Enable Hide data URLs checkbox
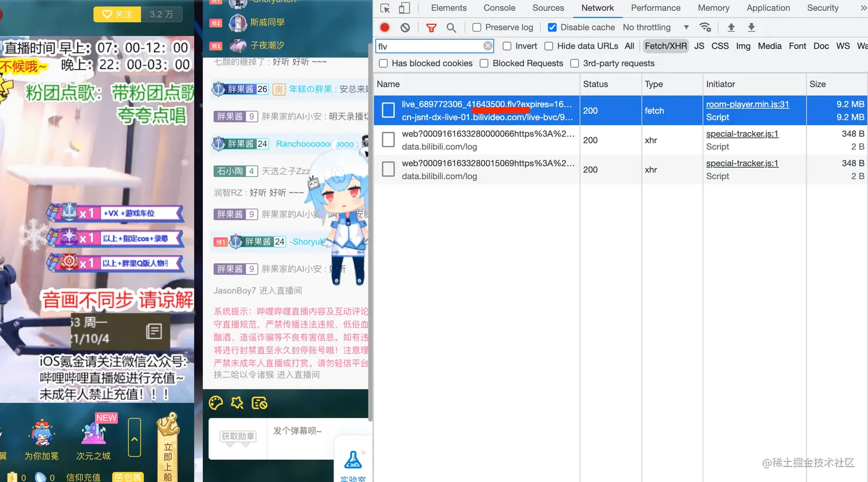Image resolution: width=868 pixels, height=482 pixels. click(x=549, y=46)
